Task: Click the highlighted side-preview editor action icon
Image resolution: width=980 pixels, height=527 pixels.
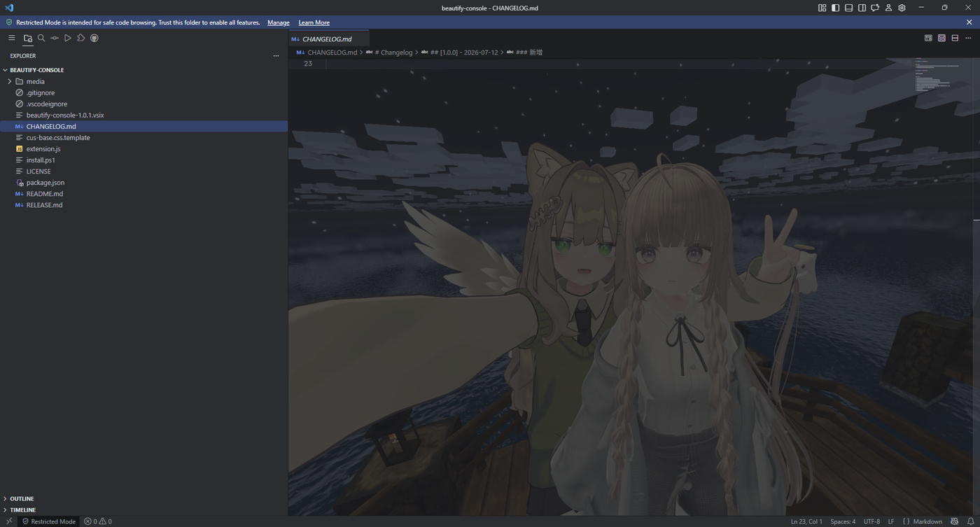Action: [941, 38]
